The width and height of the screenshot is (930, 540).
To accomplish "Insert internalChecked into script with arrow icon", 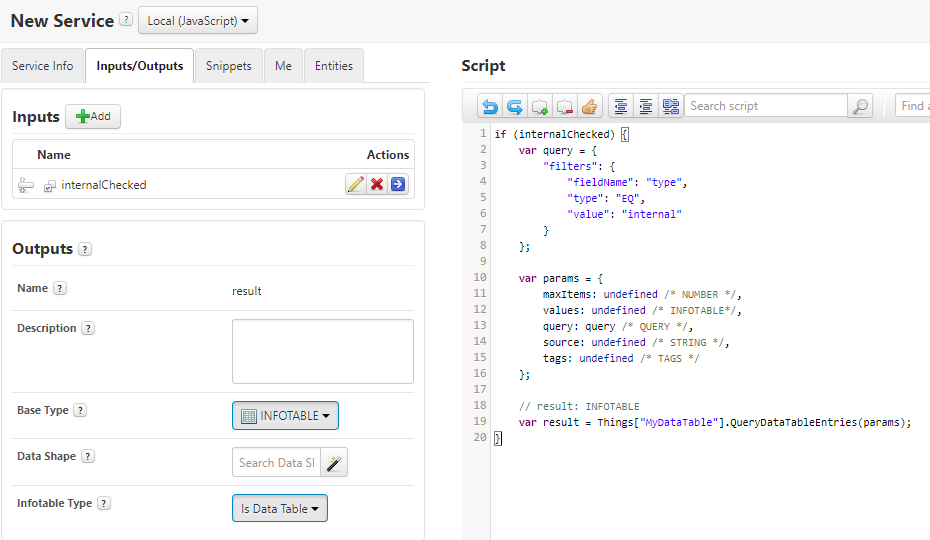I will 398,184.
